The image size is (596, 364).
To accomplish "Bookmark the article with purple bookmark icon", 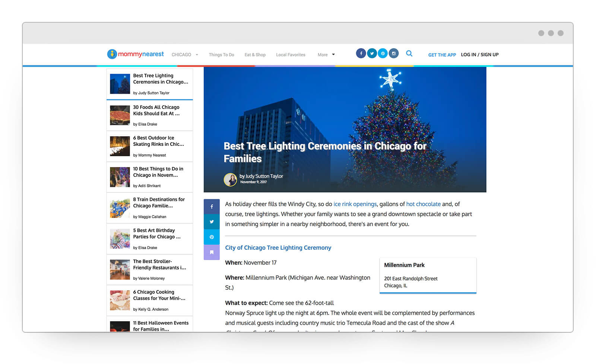I will click(212, 252).
